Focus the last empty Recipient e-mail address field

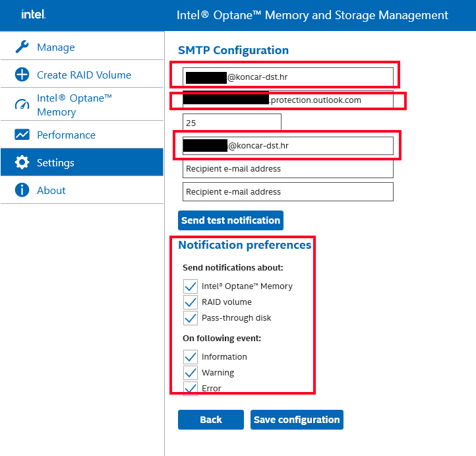point(287,192)
